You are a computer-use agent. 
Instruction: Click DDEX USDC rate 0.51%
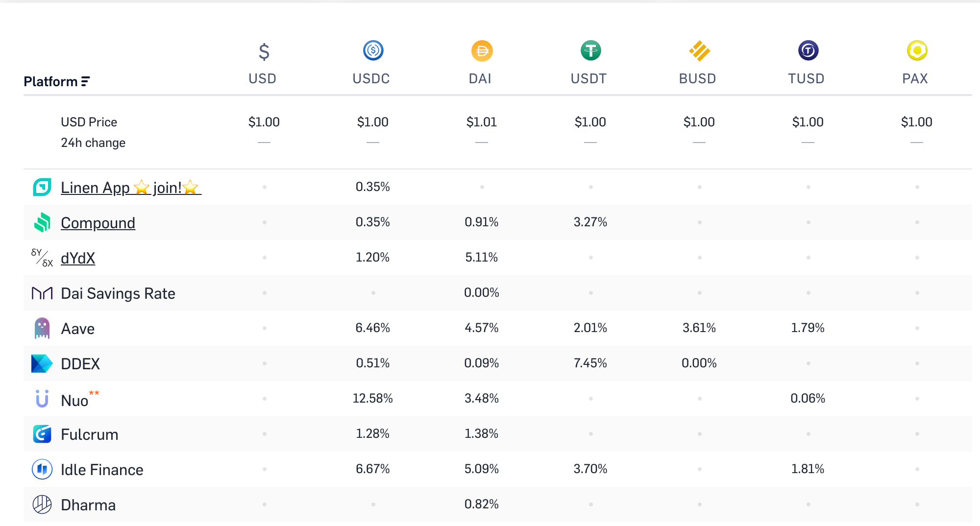pyautogui.click(x=373, y=363)
